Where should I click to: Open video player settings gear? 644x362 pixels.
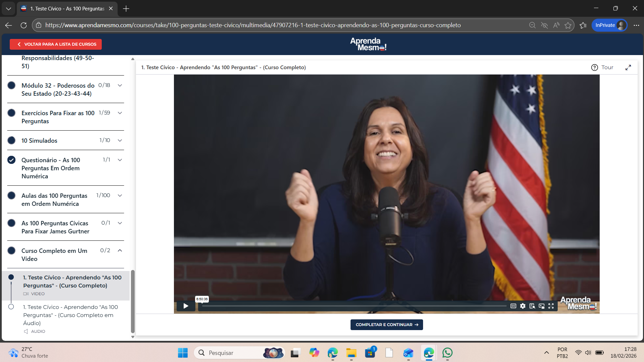523,306
